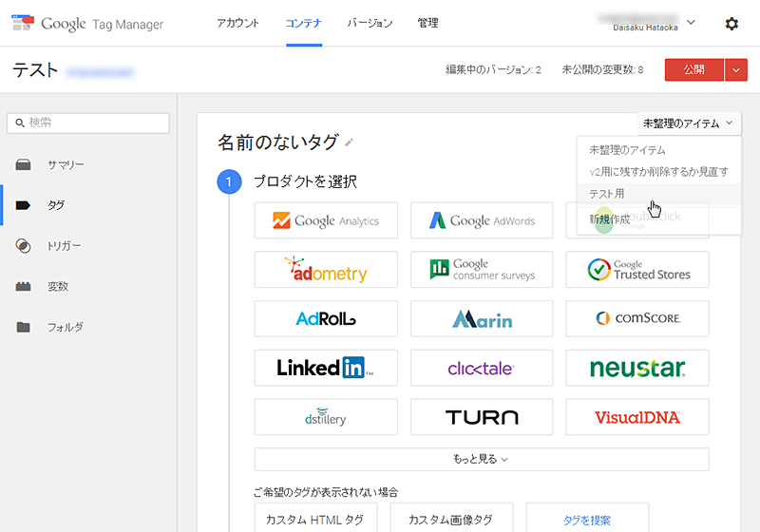Click the フォルダ icon in sidebar
Image resolution: width=760 pixels, height=532 pixels.
point(23,327)
